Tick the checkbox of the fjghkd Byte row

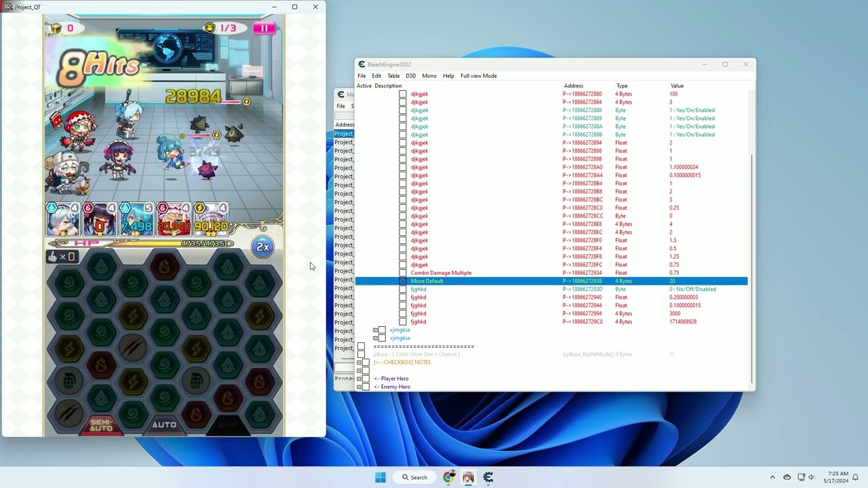coord(403,289)
